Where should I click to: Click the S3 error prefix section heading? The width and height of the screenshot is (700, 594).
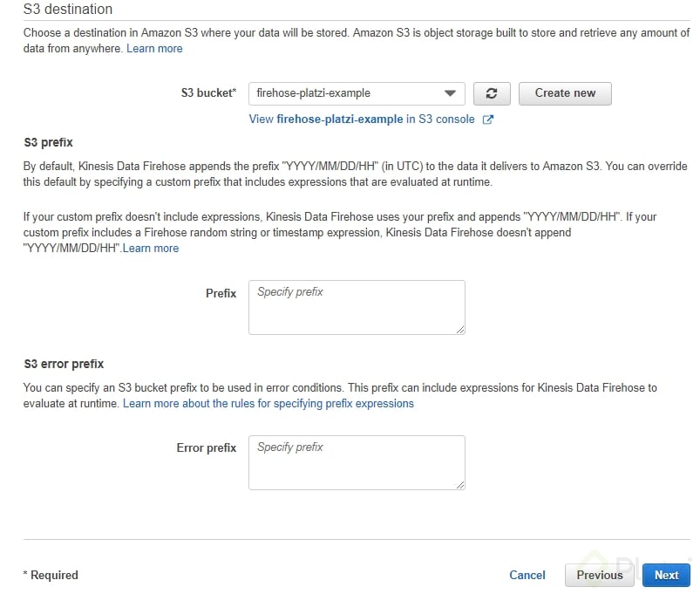(64, 364)
